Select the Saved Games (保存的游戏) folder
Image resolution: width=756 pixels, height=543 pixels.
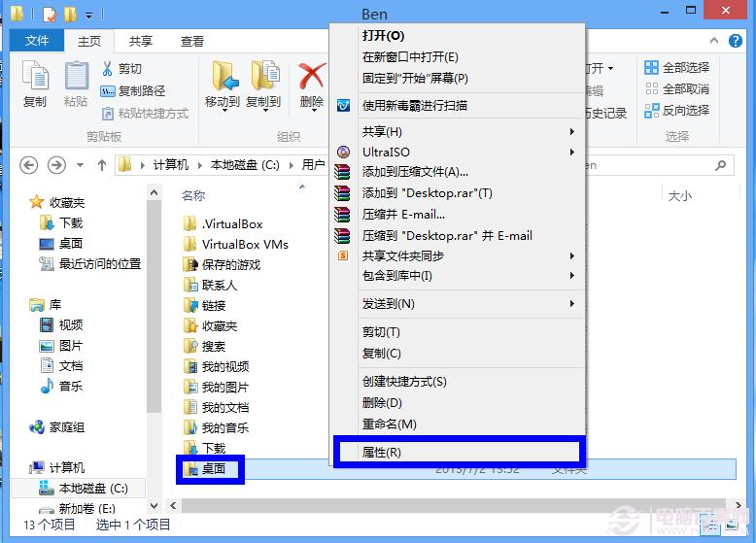222,264
